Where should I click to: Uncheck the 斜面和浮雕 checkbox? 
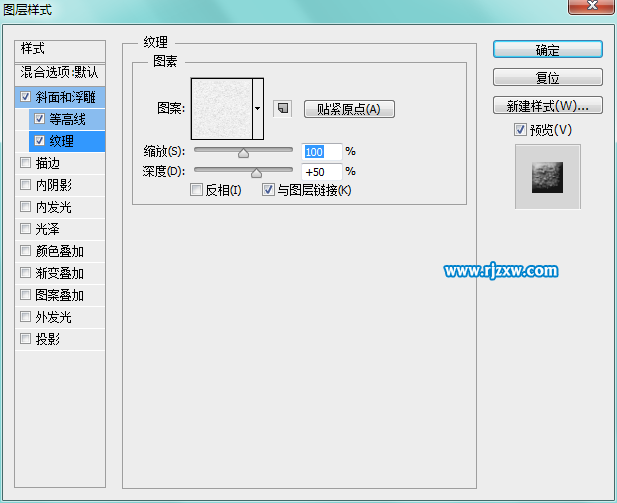point(26,96)
